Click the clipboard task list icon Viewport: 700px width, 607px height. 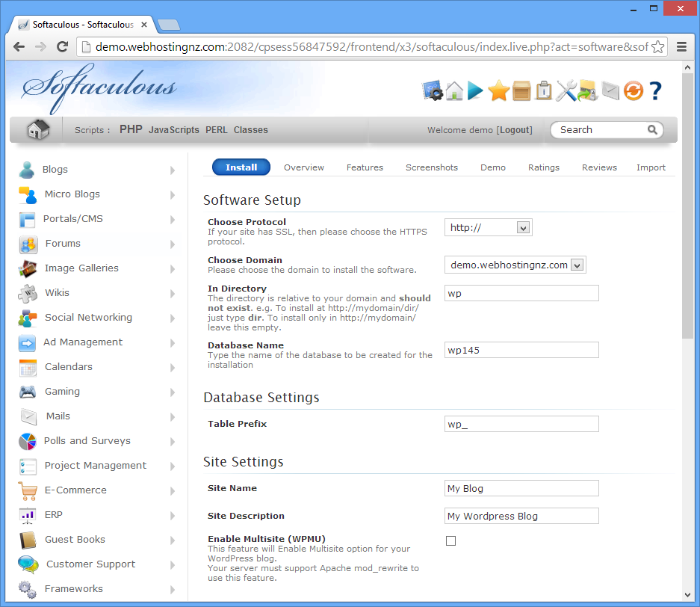tap(543, 91)
